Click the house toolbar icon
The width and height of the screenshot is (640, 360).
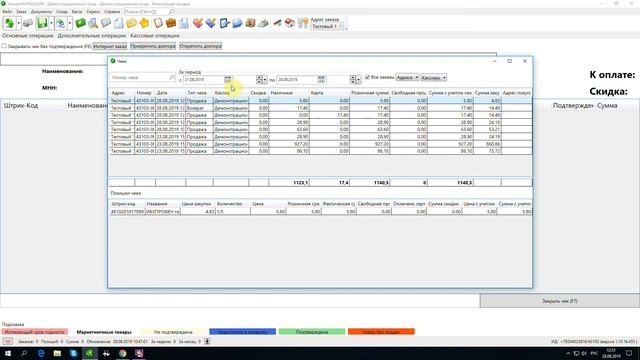(290, 23)
